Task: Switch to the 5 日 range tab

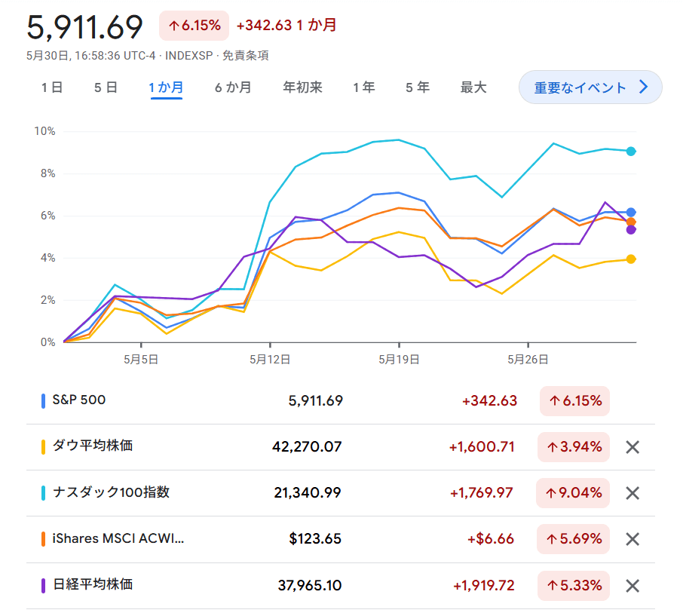Action: click(x=106, y=87)
